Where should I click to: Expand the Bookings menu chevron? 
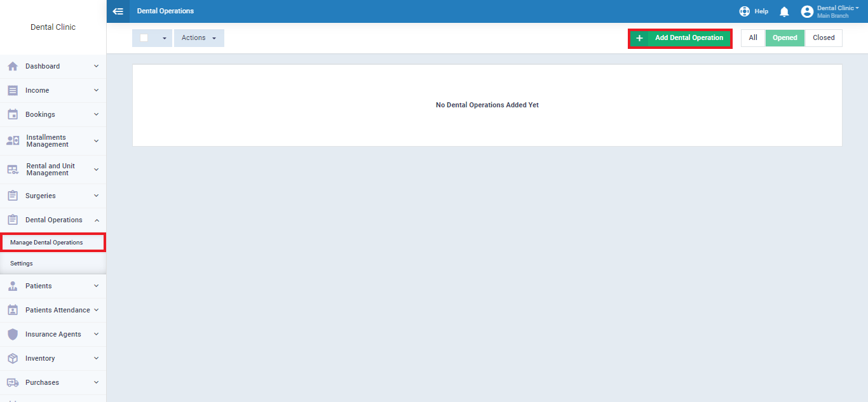tap(97, 114)
